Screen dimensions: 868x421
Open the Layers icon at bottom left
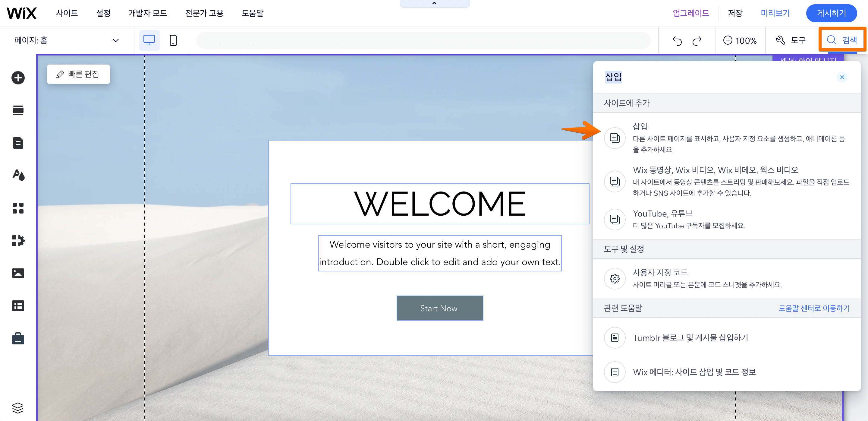click(x=18, y=407)
